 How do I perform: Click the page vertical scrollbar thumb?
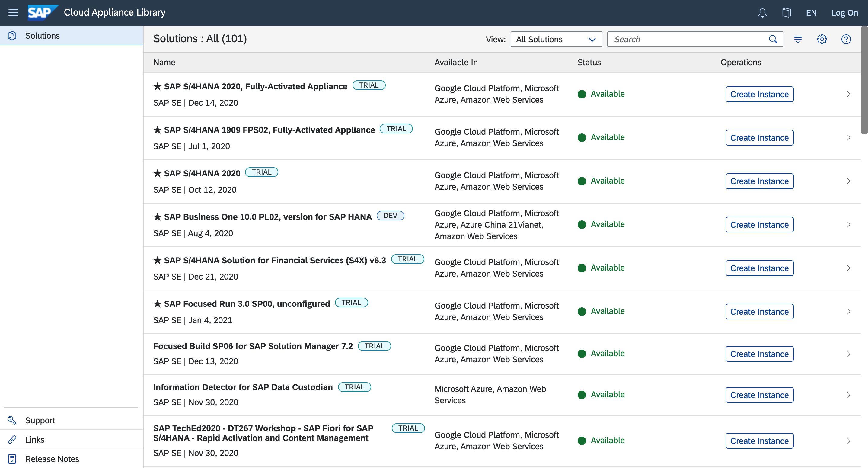pyautogui.click(x=864, y=80)
